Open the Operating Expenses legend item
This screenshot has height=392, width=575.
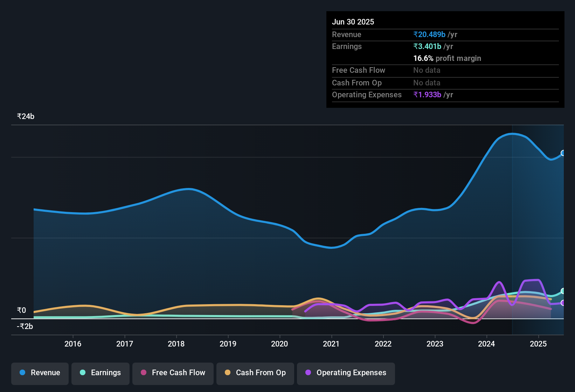point(346,373)
